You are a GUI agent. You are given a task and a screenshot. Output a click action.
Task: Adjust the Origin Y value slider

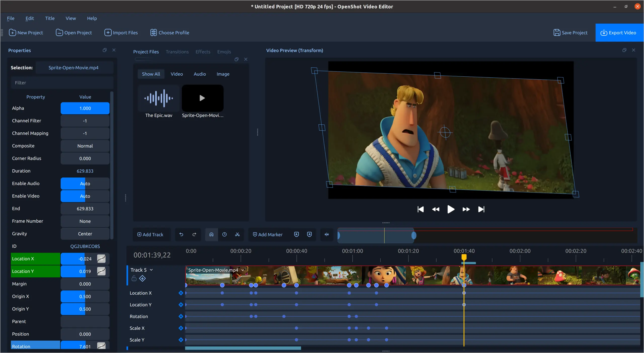point(85,309)
